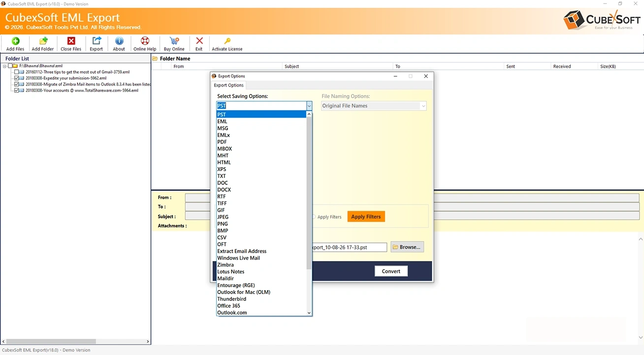This screenshot has width=644, height=355.
Task: Choose Outlook for Mac (OLM) entry
Action: [261, 292]
